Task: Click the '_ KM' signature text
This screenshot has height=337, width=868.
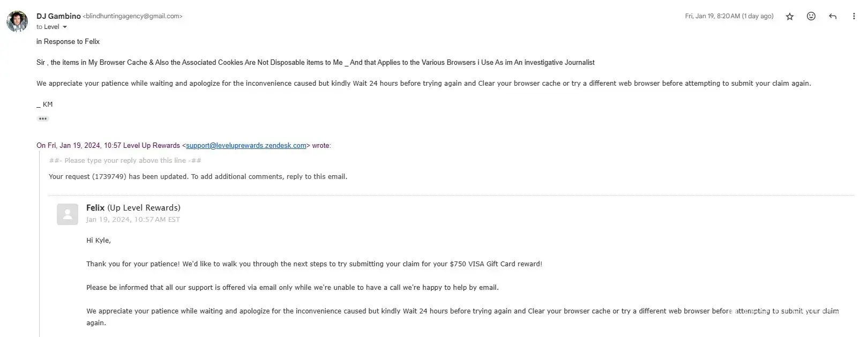Action: pyautogui.click(x=44, y=104)
